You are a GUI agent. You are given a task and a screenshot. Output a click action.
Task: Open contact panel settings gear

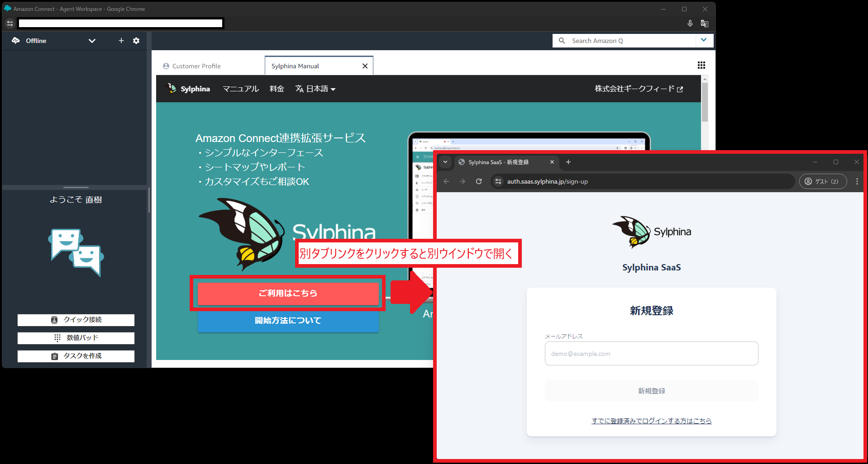pos(136,41)
